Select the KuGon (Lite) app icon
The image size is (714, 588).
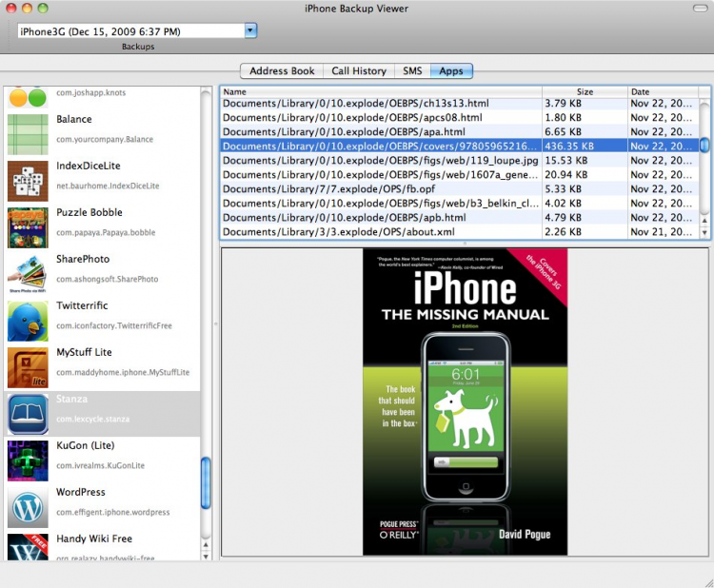point(28,461)
